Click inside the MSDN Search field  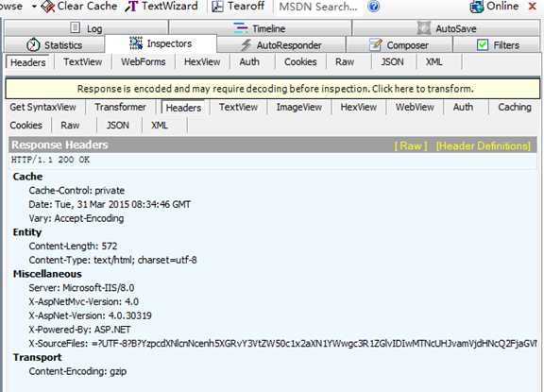point(318,7)
